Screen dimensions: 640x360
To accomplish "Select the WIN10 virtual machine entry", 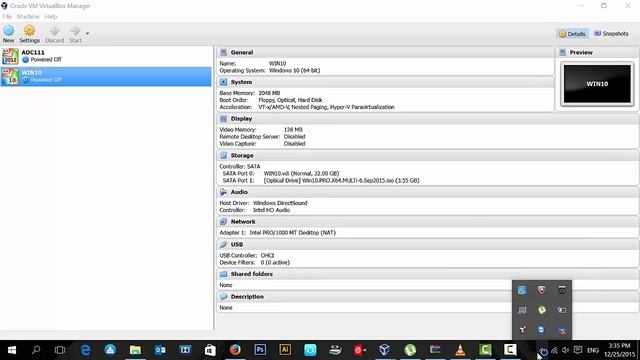I will 106,76.
